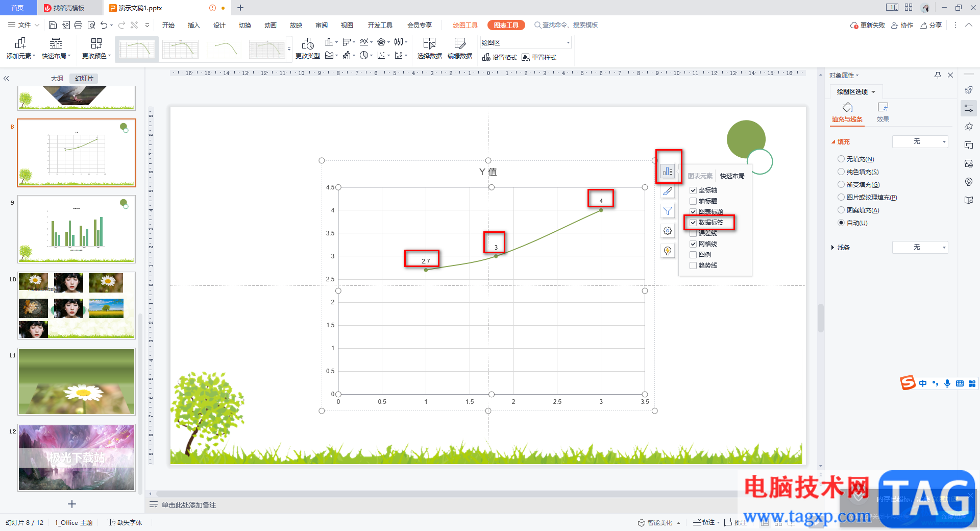Viewport: 980px width, 531px height.
Task: Click the Redo arrow icon
Action: coord(121,25)
